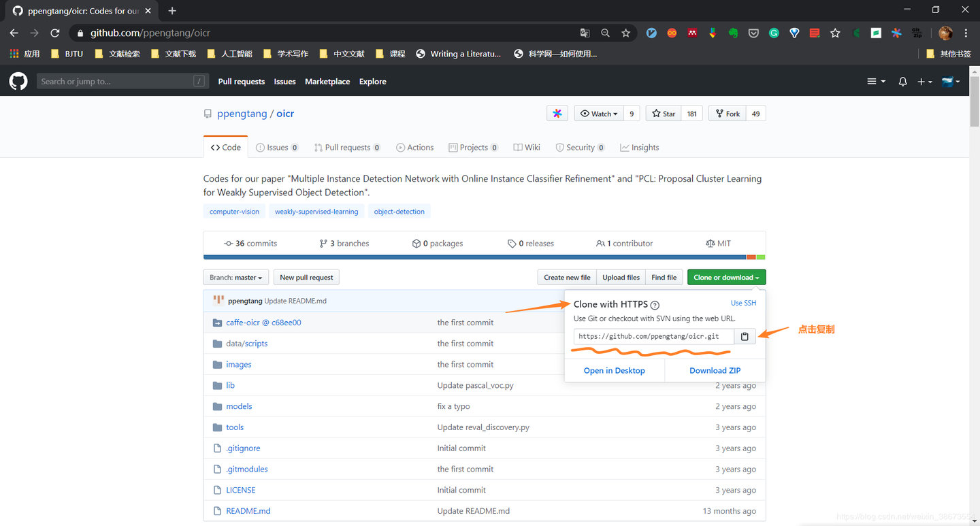Screen dimensions: 980x526
Task: Open Chrome three-dot menu
Action: click(966, 33)
